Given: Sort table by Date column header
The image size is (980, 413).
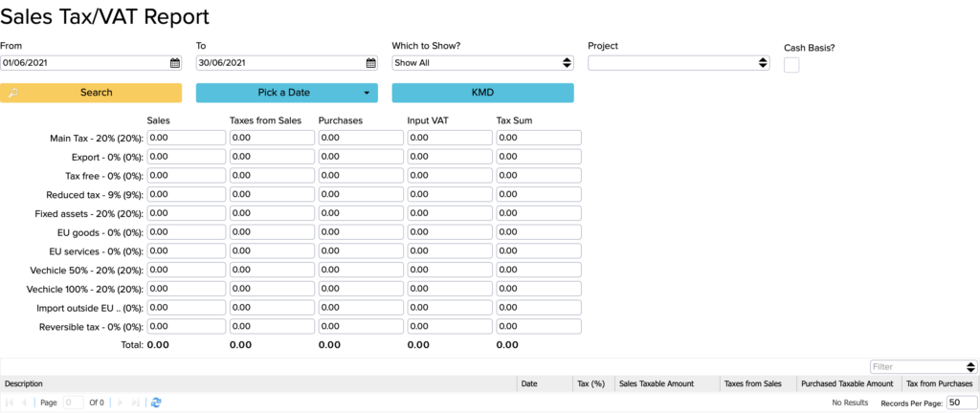Looking at the screenshot, I should [x=545, y=384].
